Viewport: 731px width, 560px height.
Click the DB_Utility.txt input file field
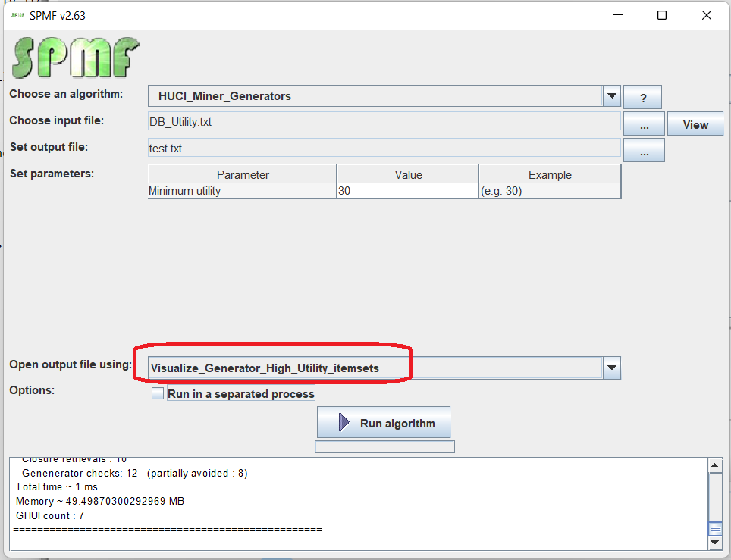384,122
